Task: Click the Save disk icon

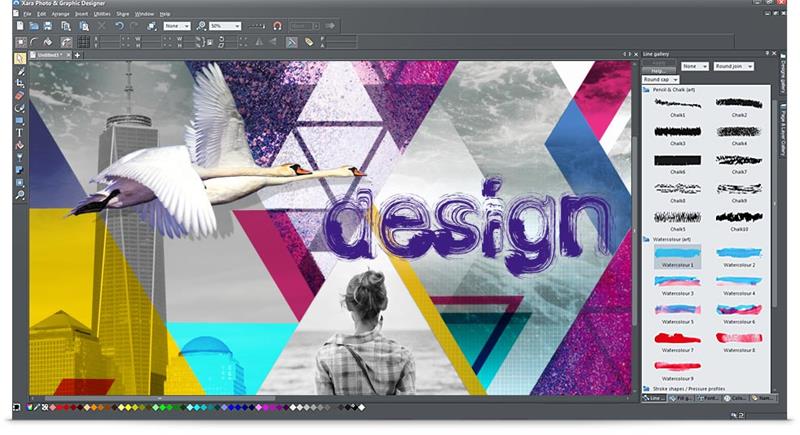Action: tap(49, 25)
